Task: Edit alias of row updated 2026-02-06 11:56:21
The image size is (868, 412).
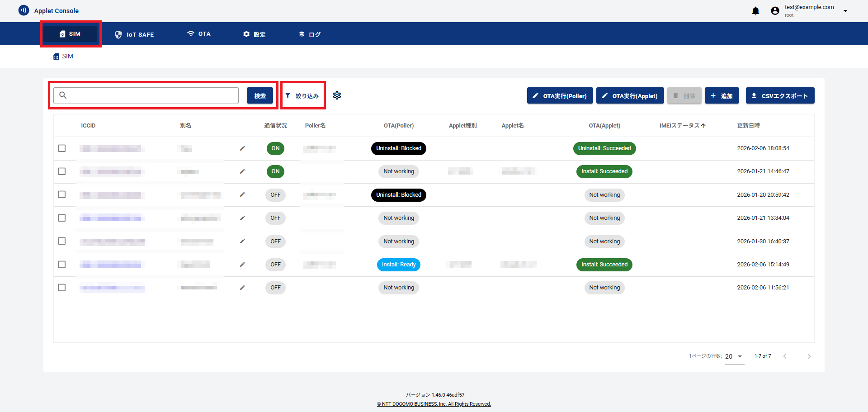Action: 242,288
